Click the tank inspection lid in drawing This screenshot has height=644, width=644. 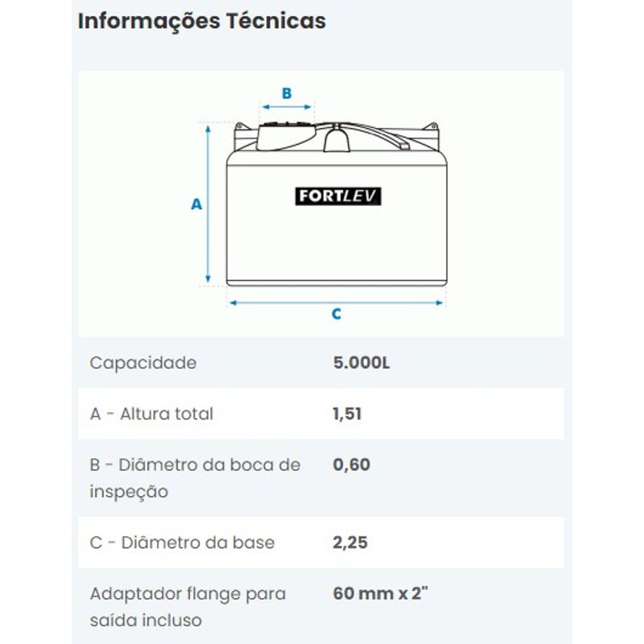[x=287, y=135]
